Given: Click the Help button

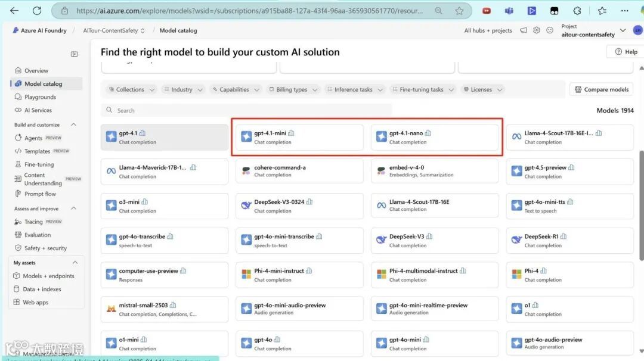Looking at the screenshot, I should [x=626, y=52].
